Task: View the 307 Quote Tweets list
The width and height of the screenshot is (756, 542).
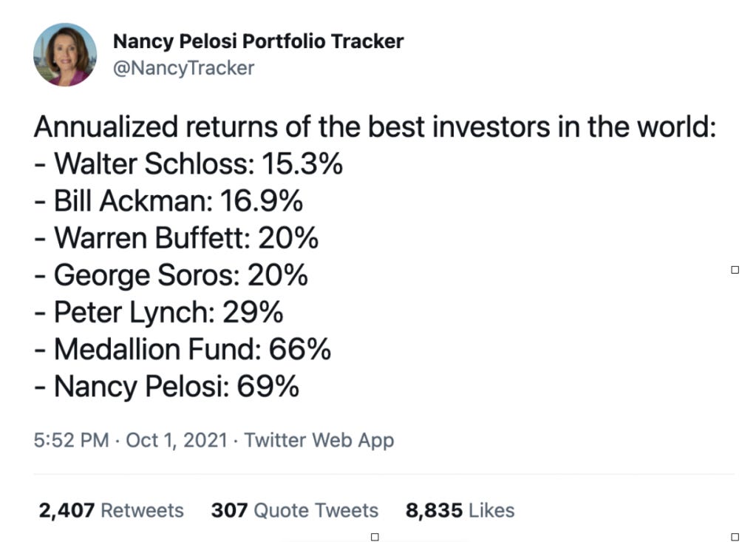Action: (295, 510)
